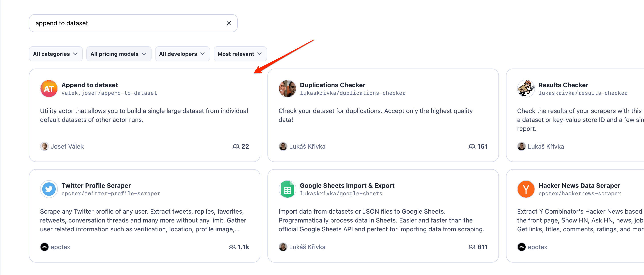
Task: Expand the All pricing models filter
Action: 119,54
